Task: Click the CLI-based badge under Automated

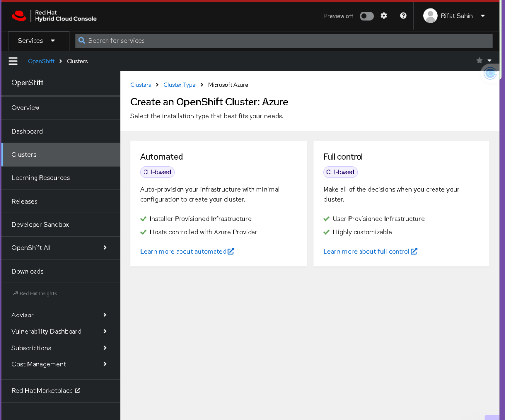Action: (x=157, y=172)
